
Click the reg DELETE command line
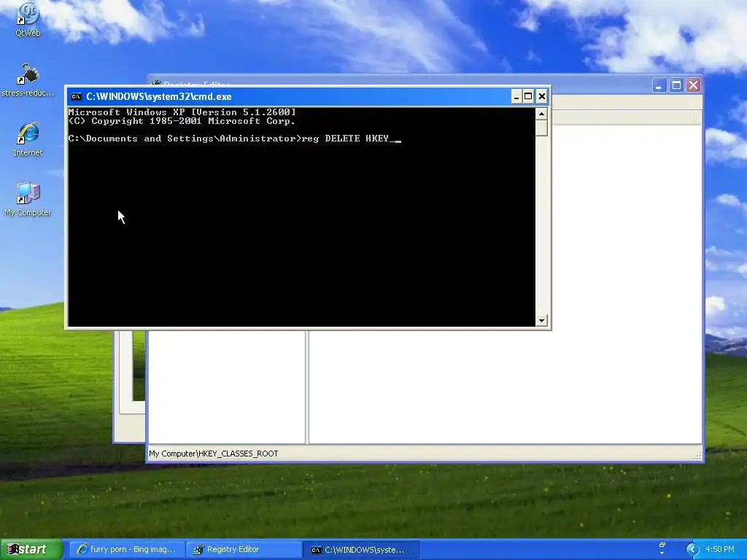pos(234,139)
